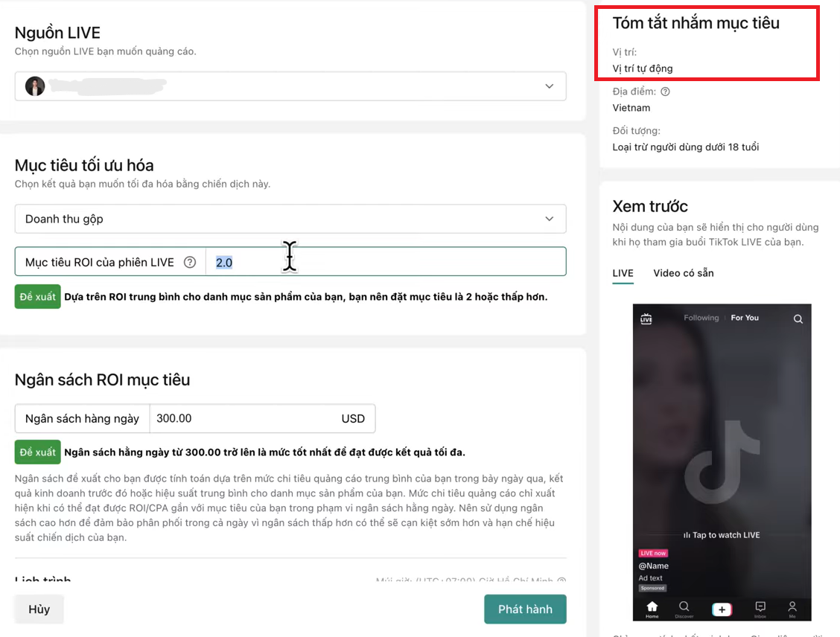Open help icon beside Mục tiêu ROI label
Screen dimensions: 840x637
(x=190, y=262)
